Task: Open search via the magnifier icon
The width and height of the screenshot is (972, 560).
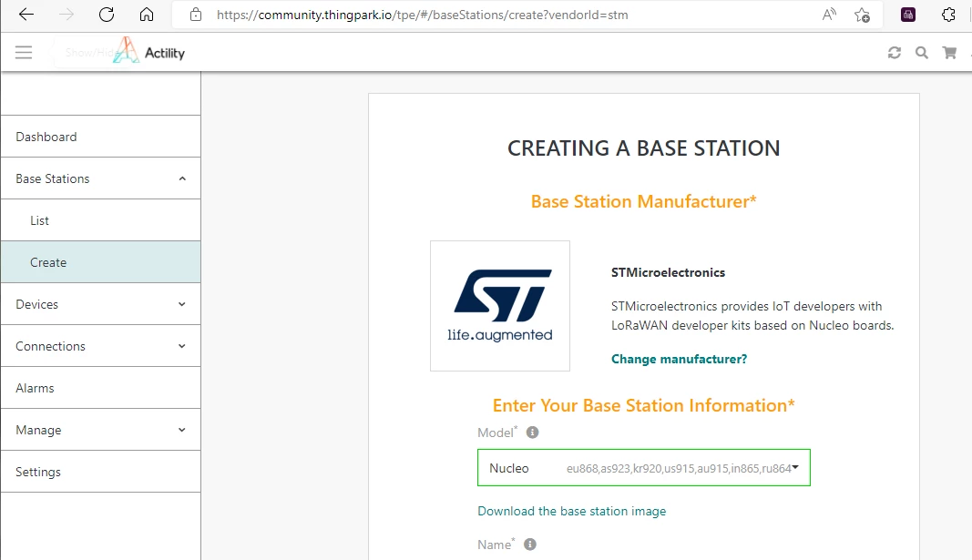Action: pos(922,53)
